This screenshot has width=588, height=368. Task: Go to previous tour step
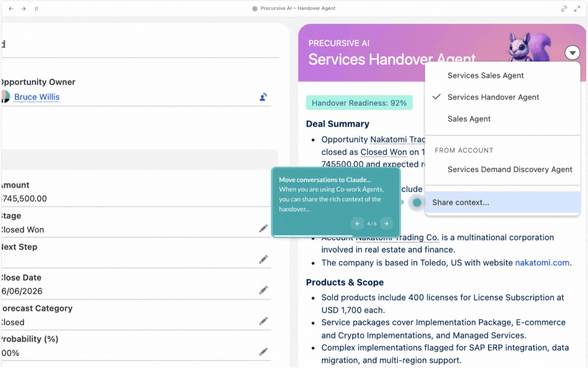pos(357,223)
